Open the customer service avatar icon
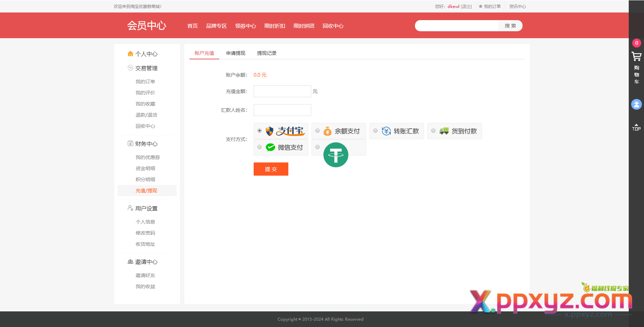Image resolution: width=644 pixels, height=327 pixels. [636, 104]
